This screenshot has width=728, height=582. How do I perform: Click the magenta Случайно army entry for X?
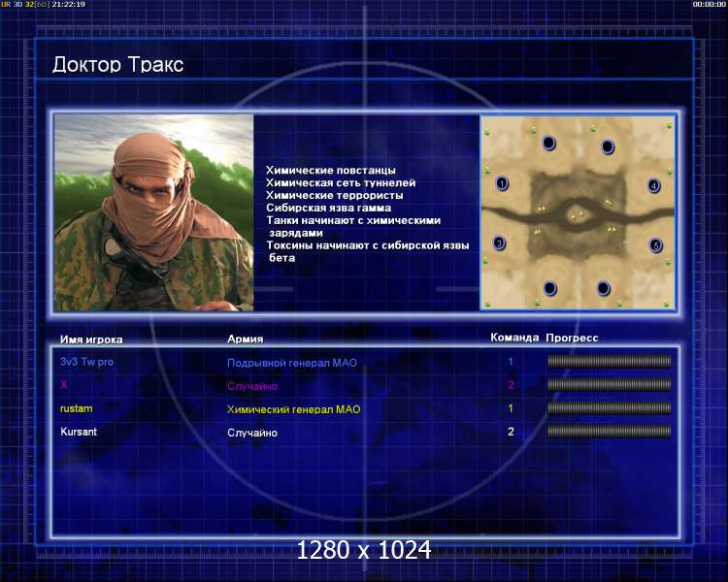point(252,386)
